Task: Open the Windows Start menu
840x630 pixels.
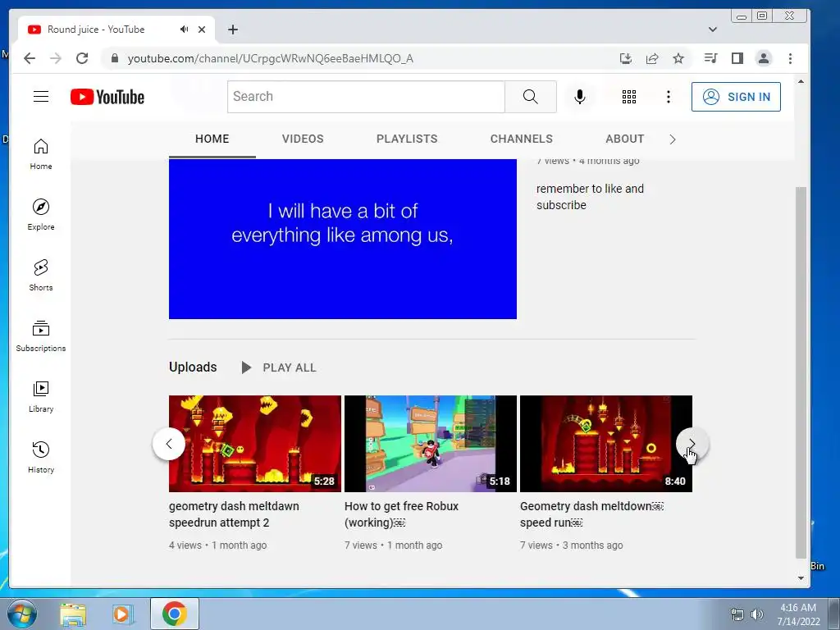Action: pyautogui.click(x=21, y=614)
